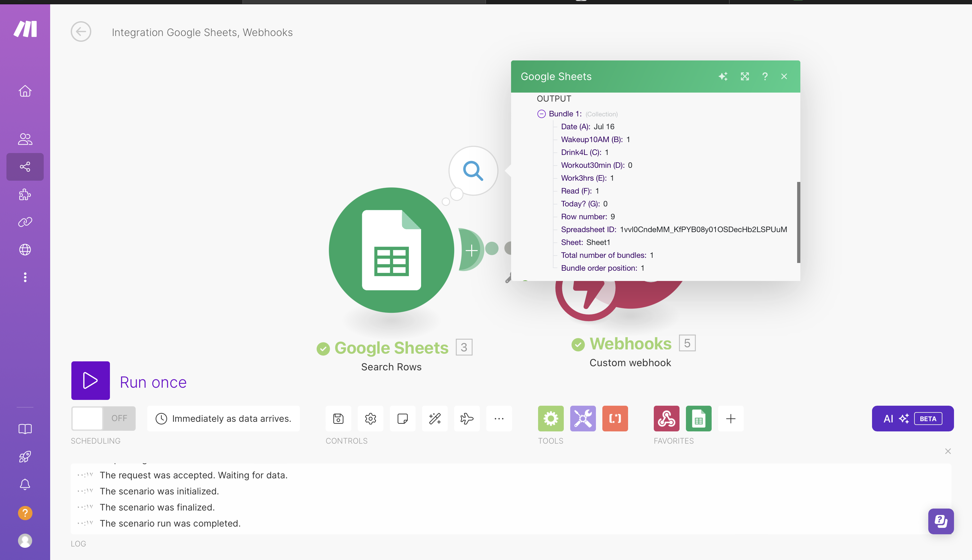Click 'Total number of bundles' row
This screenshot has height=560, width=972.
coord(607,255)
